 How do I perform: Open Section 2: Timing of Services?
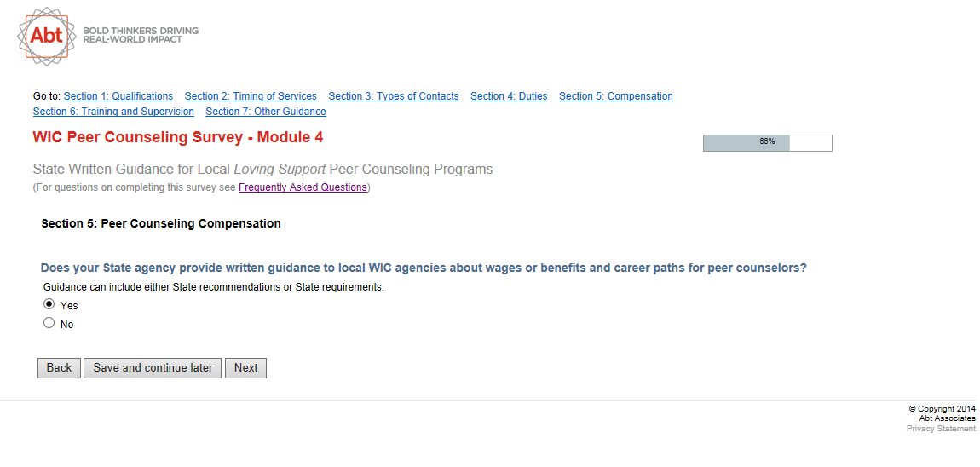click(x=251, y=96)
